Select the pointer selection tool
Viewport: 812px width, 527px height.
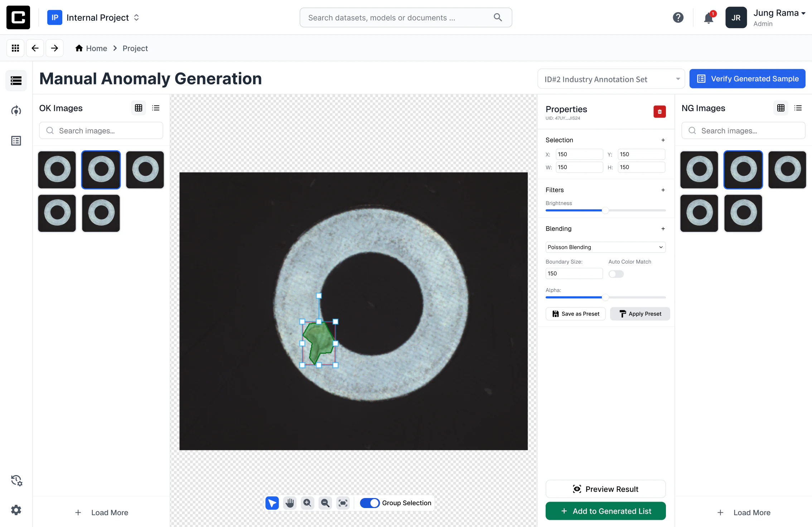272,503
